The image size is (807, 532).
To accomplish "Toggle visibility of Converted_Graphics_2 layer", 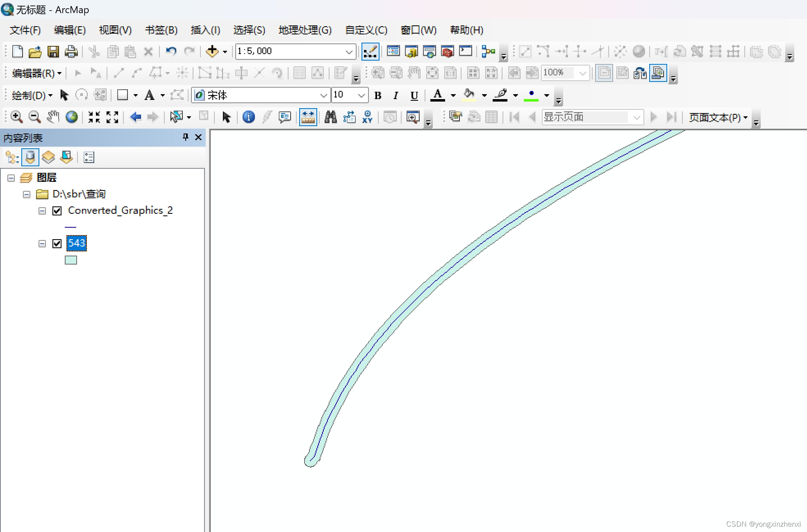I will point(57,210).
